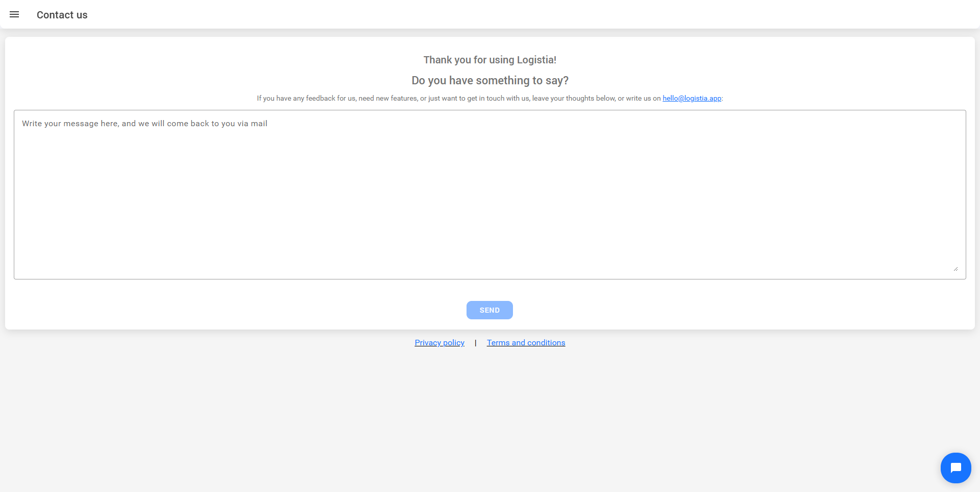Click the "Thank you for using Logistia!" heading
Screen dimensions: 980x492
[489, 60]
